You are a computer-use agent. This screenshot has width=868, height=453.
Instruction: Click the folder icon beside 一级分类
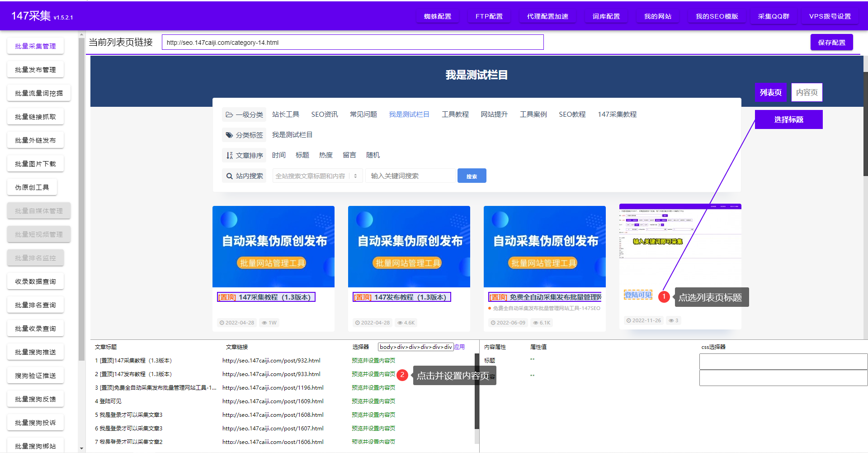pos(229,114)
